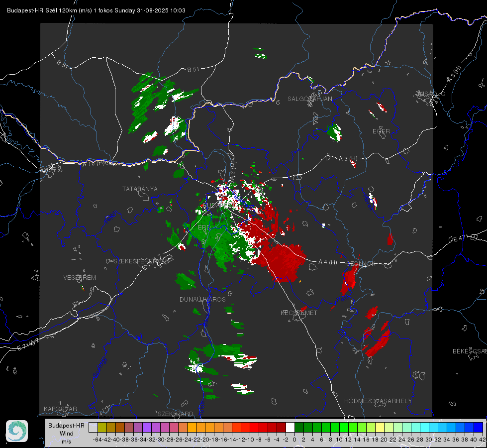This screenshot has width=487, height=448.
Task: Select the SZOLNOK city label
Action: click(361, 264)
